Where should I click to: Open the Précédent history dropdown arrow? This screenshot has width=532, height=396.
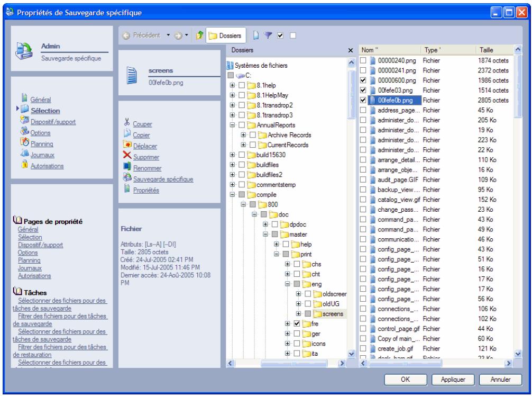point(168,35)
